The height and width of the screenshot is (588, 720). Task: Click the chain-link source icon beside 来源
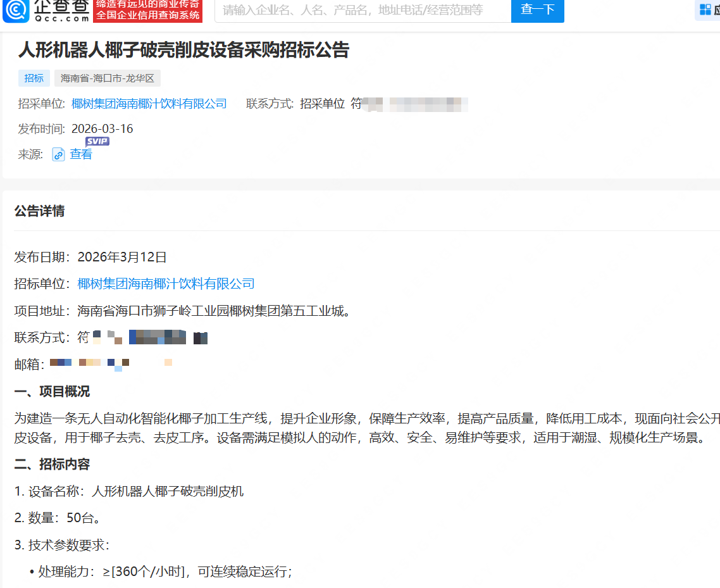click(x=58, y=154)
